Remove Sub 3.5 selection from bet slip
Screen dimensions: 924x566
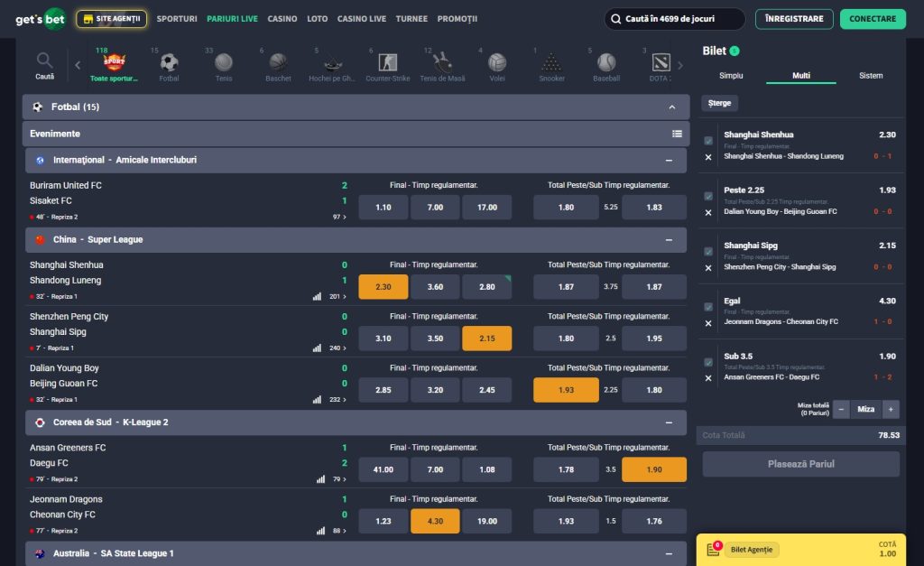(x=708, y=378)
